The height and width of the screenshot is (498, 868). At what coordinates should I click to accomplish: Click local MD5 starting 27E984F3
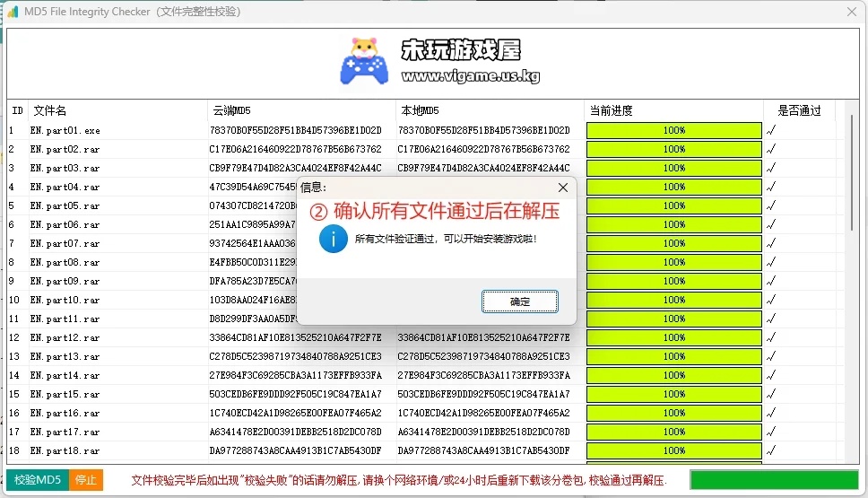(x=484, y=375)
